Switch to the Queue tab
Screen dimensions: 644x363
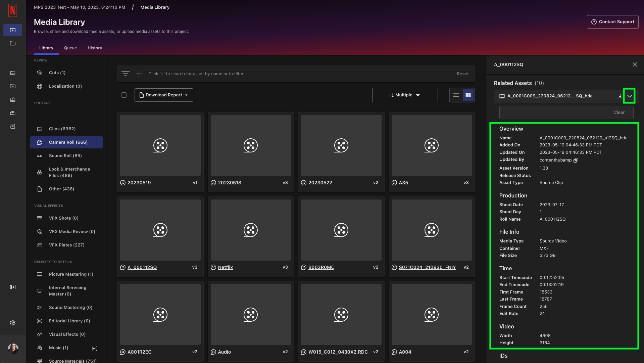[x=70, y=48]
